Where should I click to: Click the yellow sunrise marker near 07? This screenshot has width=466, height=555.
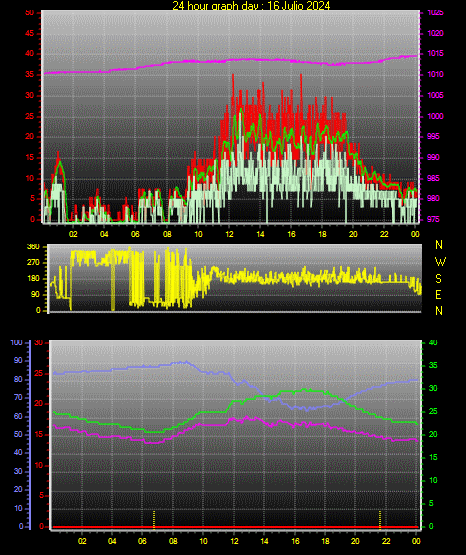154,520
